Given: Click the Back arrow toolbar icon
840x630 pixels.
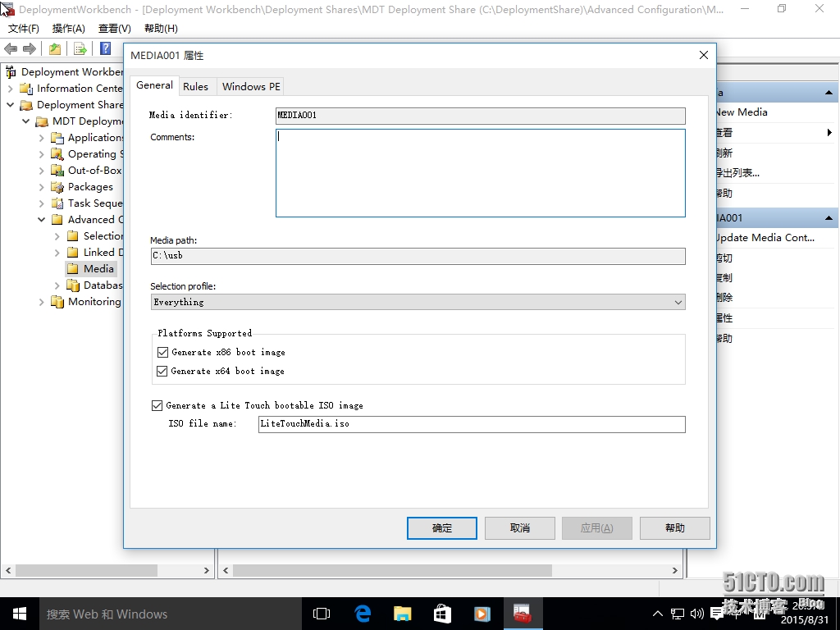Looking at the screenshot, I should [11, 48].
